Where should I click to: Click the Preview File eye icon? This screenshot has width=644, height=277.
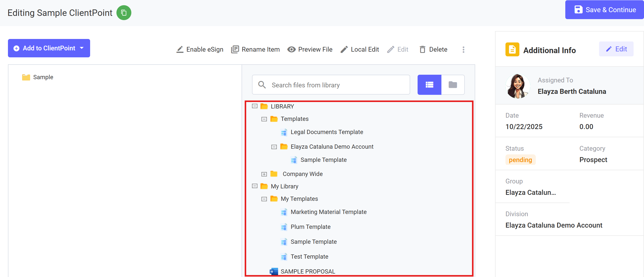pos(291,49)
